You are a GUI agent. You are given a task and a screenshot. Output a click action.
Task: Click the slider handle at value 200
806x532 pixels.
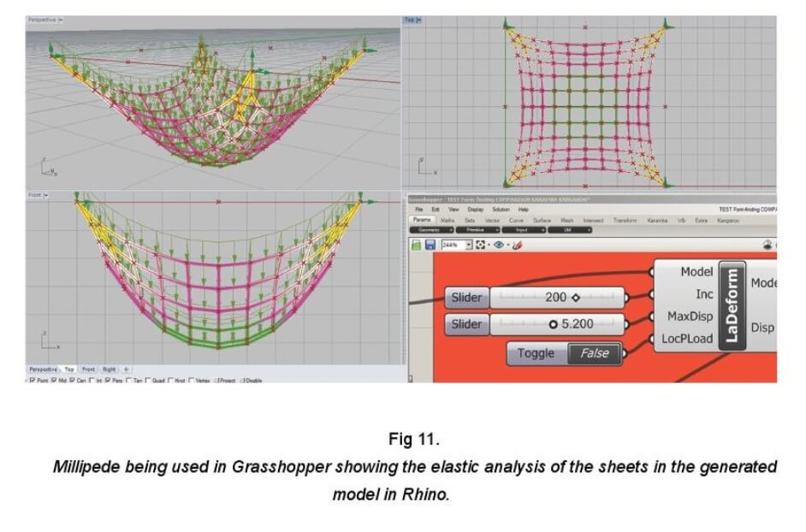[x=576, y=298]
